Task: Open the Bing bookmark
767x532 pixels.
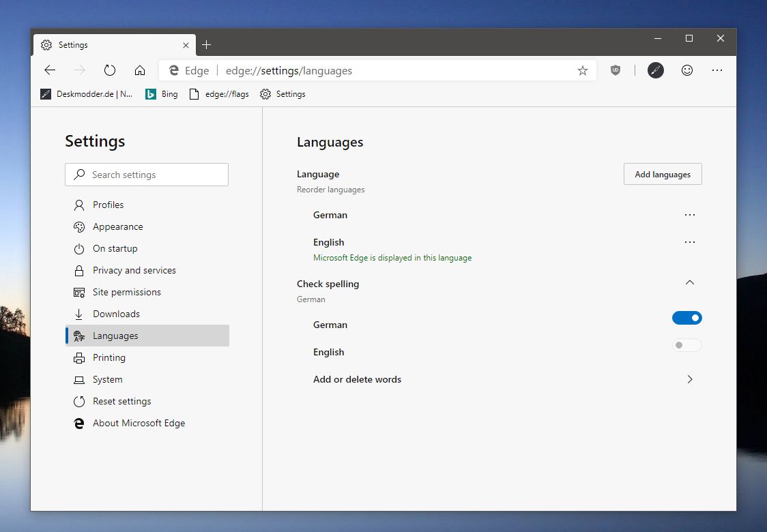Action: point(162,94)
